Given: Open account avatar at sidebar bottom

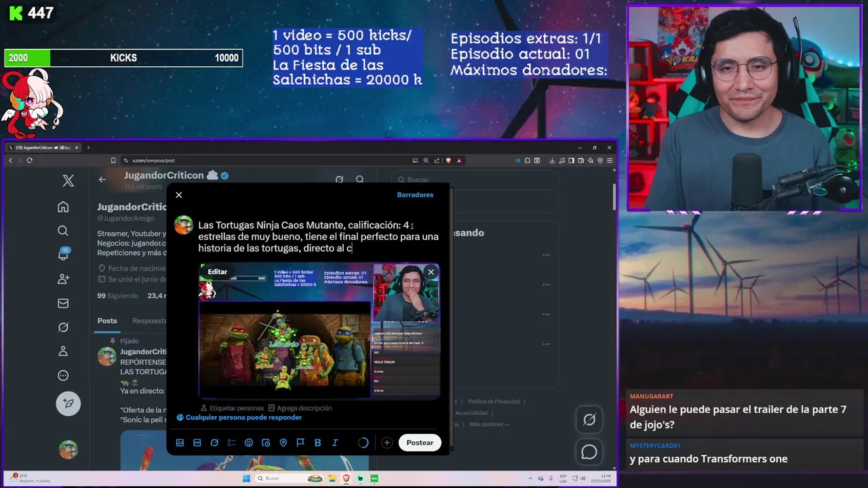Looking at the screenshot, I should 68,449.
